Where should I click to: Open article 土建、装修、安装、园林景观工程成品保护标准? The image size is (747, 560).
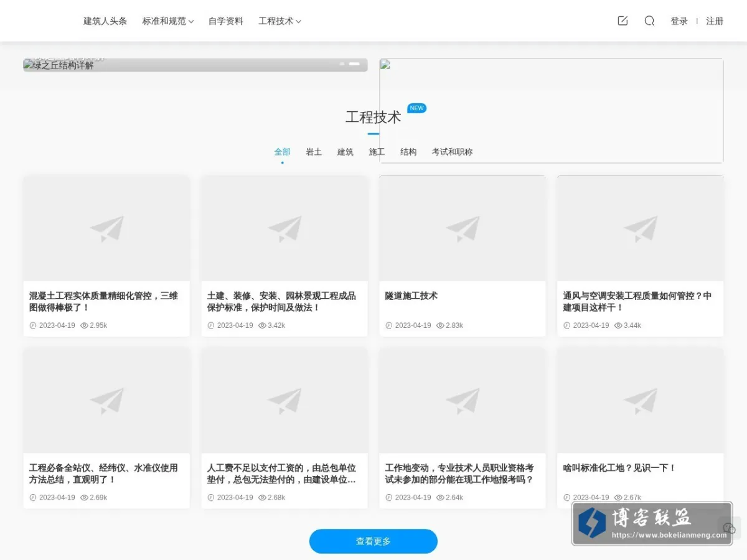point(282,302)
